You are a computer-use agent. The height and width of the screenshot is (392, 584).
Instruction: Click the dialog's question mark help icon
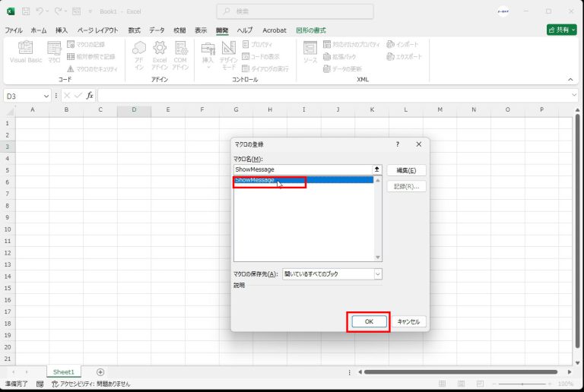pyautogui.click(x=397, y=144)
